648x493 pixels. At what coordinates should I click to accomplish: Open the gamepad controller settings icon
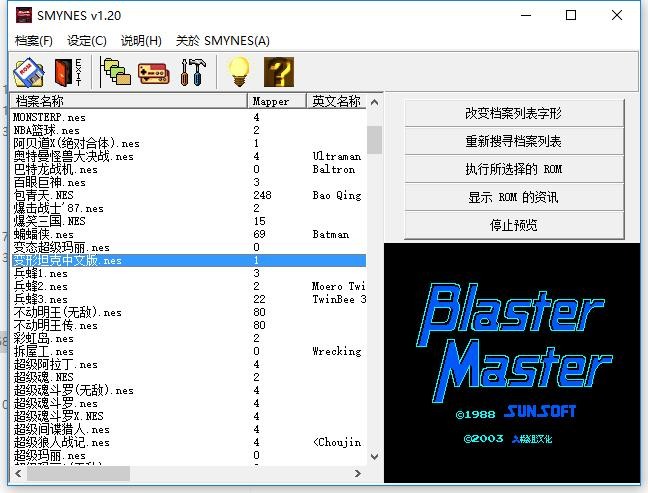(153, 73)
